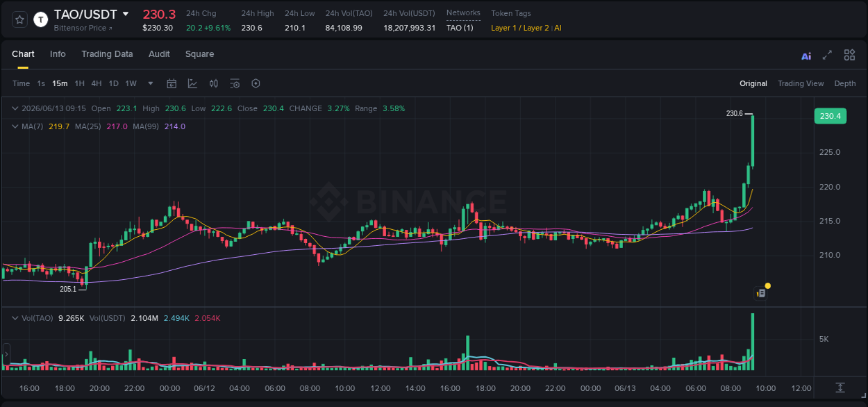The width and height of the screenshot is (868, 407).
Task: Open the display list settings icon in chart toolbar
Action: click(x=235, y=83)
